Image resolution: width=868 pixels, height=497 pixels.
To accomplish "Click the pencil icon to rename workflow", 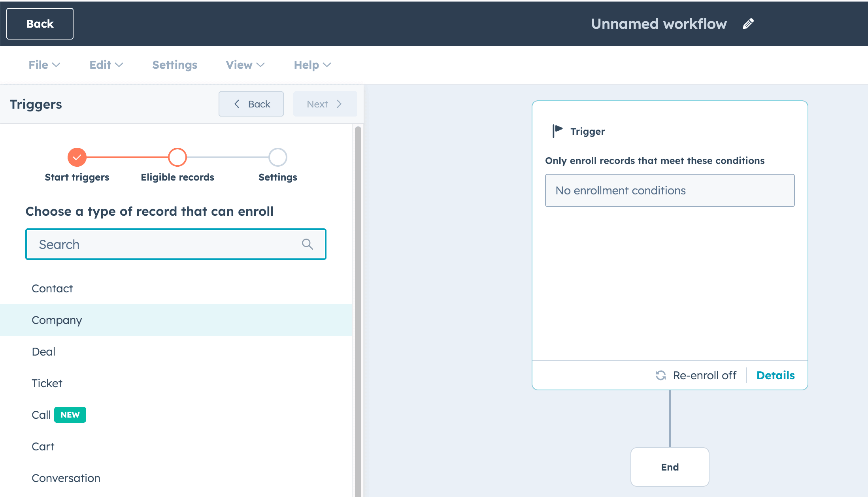I will (x=748, y=24).
